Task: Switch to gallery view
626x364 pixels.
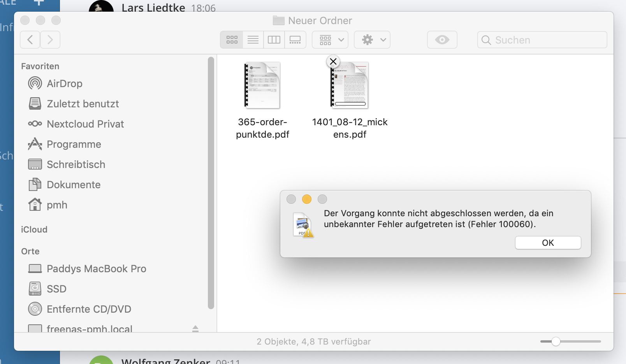Action: [295, 40]
